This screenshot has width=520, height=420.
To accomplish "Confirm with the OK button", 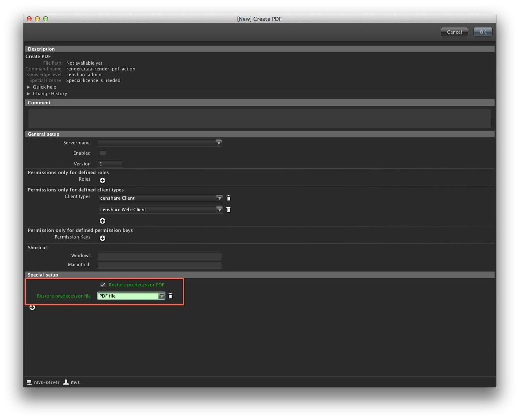I will click(x=482, y=32).
